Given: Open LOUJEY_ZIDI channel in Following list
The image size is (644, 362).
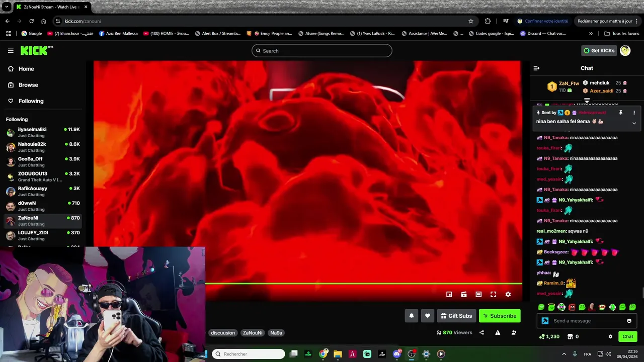Looking at the screenshot, I should (43, 235).
